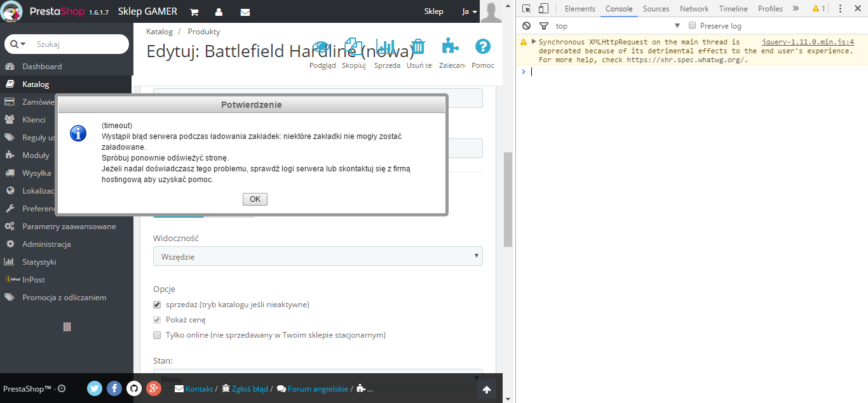Click the console filter funnel icon
This screenshot has height=403, width=868.
[544, 26]
